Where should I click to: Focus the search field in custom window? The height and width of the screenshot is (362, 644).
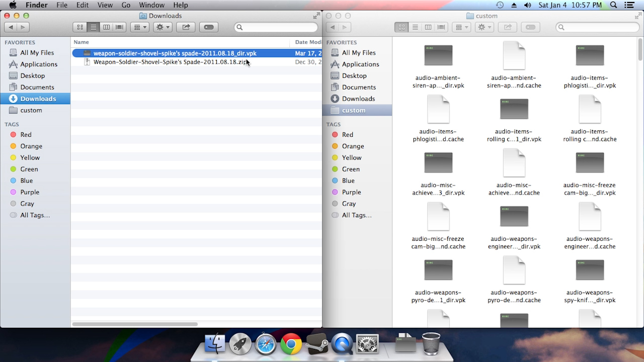point(597,27)
